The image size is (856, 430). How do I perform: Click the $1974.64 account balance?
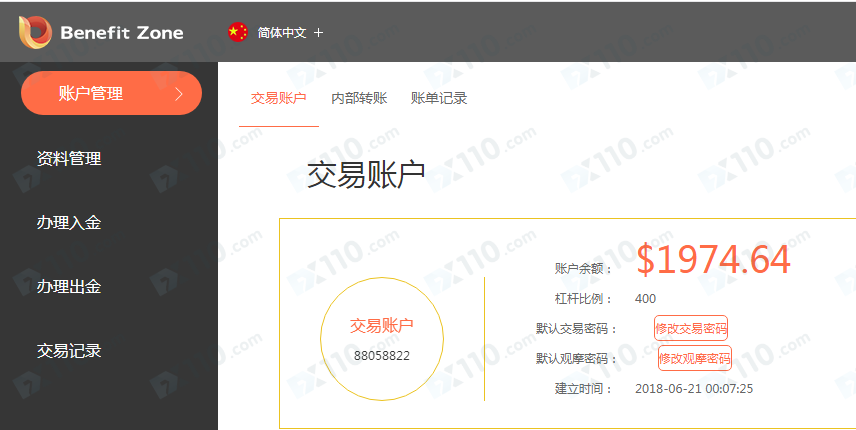713,260
